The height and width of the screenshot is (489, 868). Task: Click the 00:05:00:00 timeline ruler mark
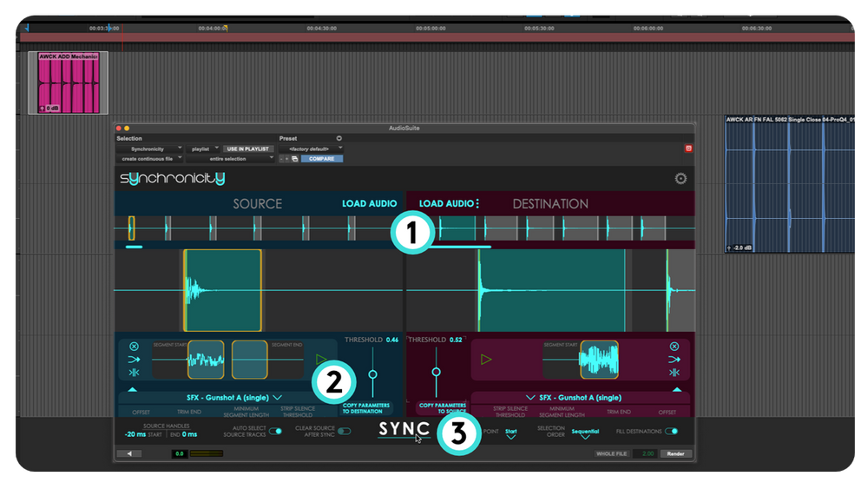click(431, 29)
